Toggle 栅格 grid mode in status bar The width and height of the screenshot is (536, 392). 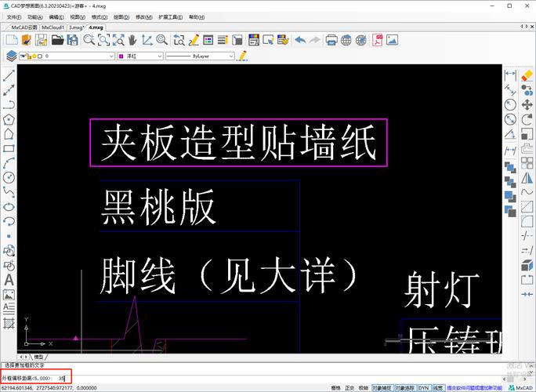pos(335,387)
